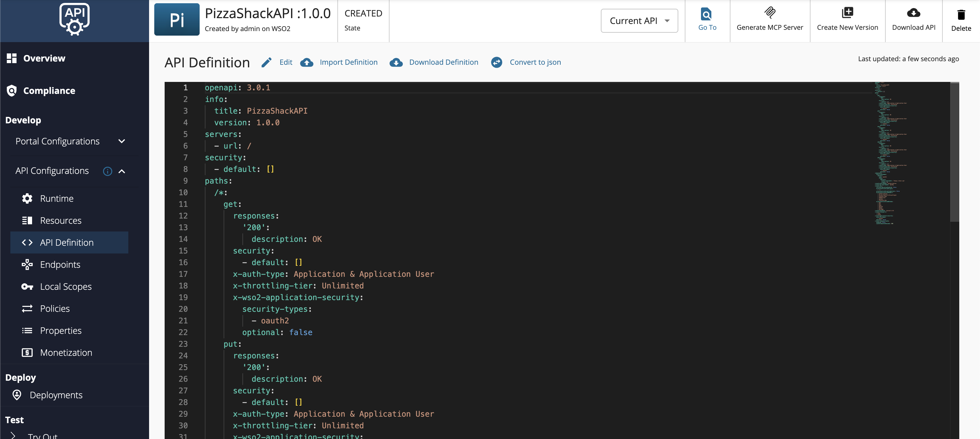Click the Convert to json swap icon

(496, 62)
